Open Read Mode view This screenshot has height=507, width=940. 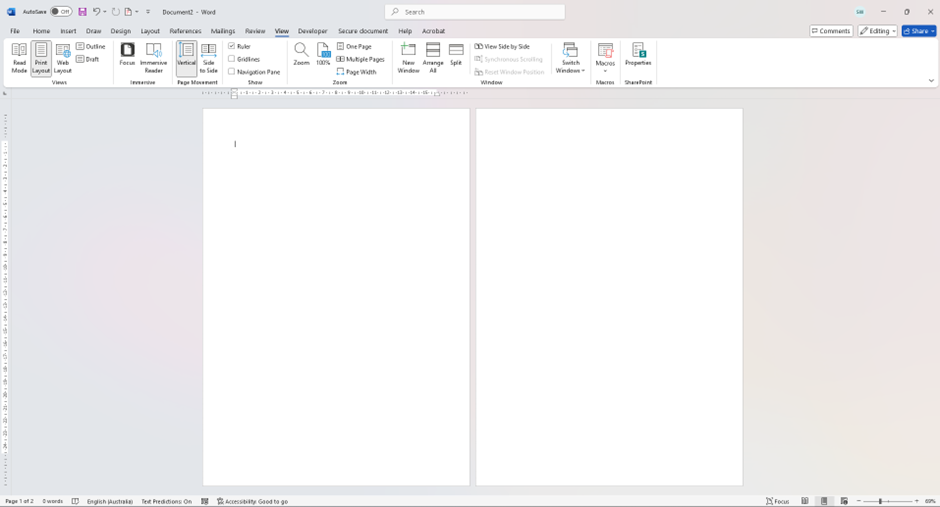[19, 58]
